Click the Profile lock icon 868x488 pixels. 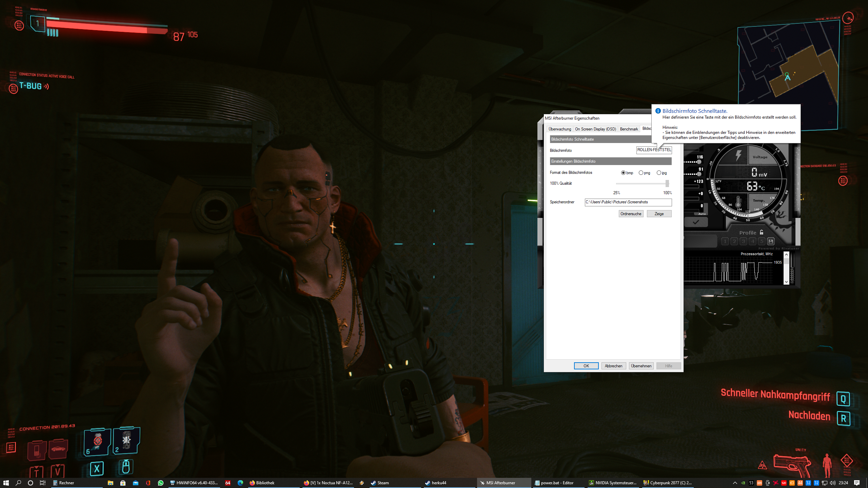pos(762,232)
